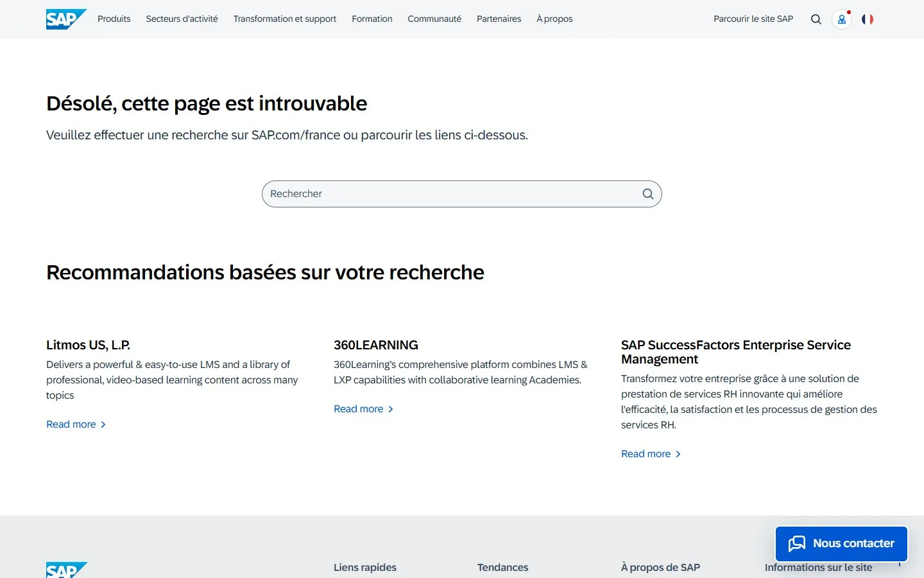Click the Informations sur le site heading
Image resolution: width=924 pixels, height=578 pixels.
click(x=819, y=568)
